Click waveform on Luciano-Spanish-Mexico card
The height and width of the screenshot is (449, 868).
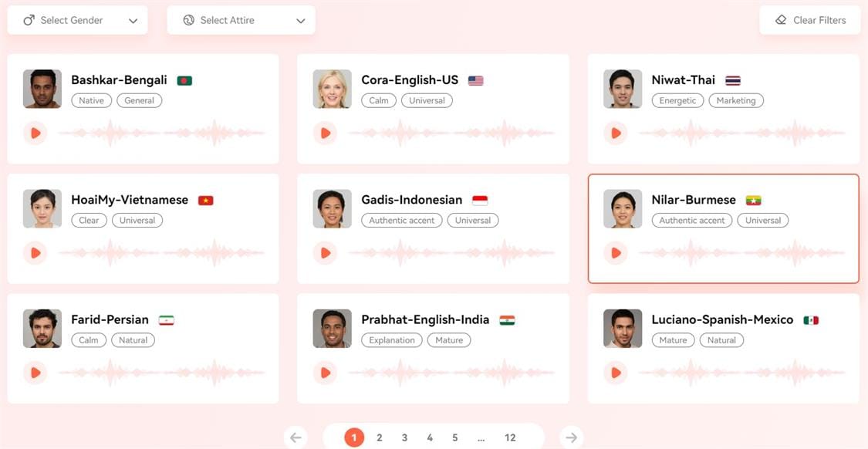click(x=741, y=373)
